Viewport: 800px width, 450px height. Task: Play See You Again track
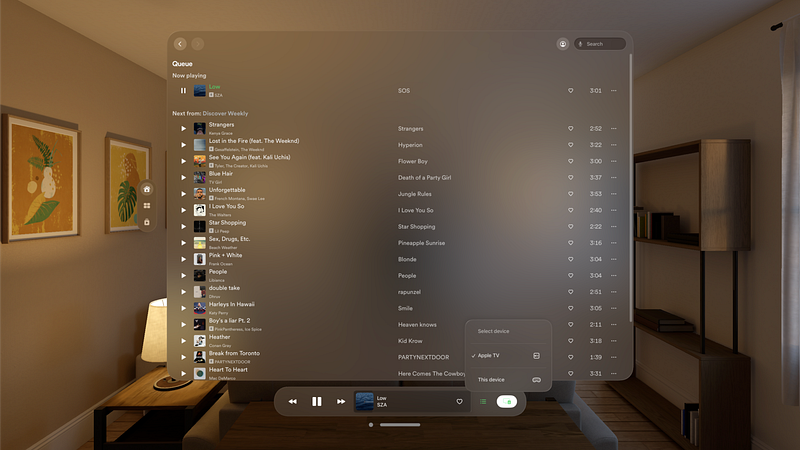coord(183,161)
